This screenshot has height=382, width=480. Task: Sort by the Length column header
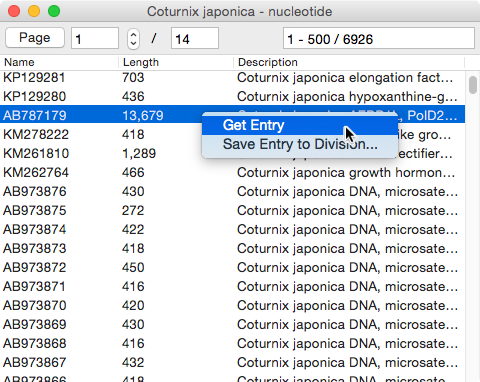pyautogui.click(x=176, y=62)
